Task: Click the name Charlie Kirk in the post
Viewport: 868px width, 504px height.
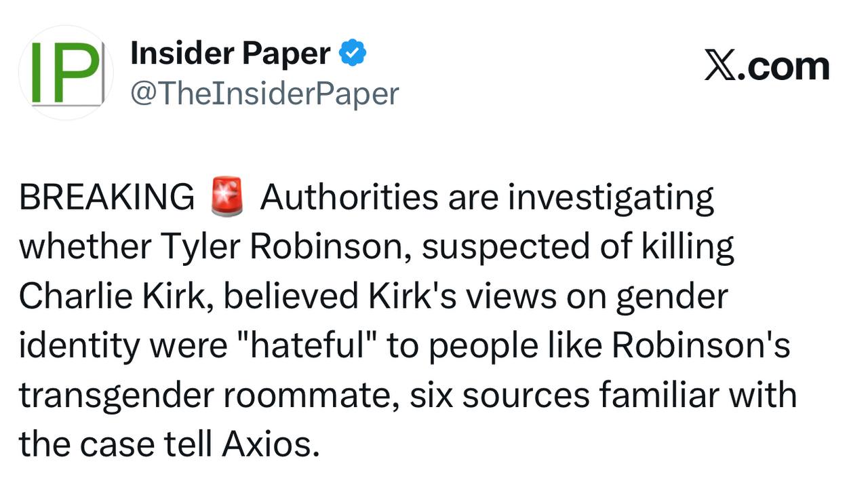Action: tap(116, 297)
